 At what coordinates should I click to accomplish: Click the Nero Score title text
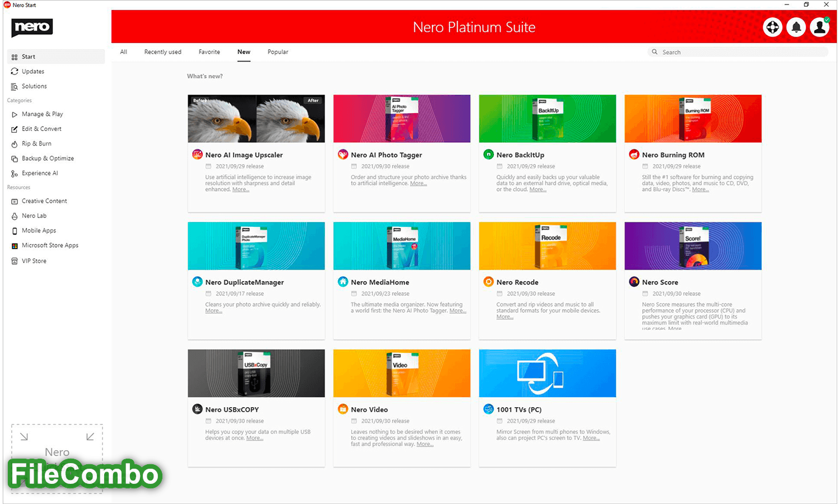click(660, 282)
